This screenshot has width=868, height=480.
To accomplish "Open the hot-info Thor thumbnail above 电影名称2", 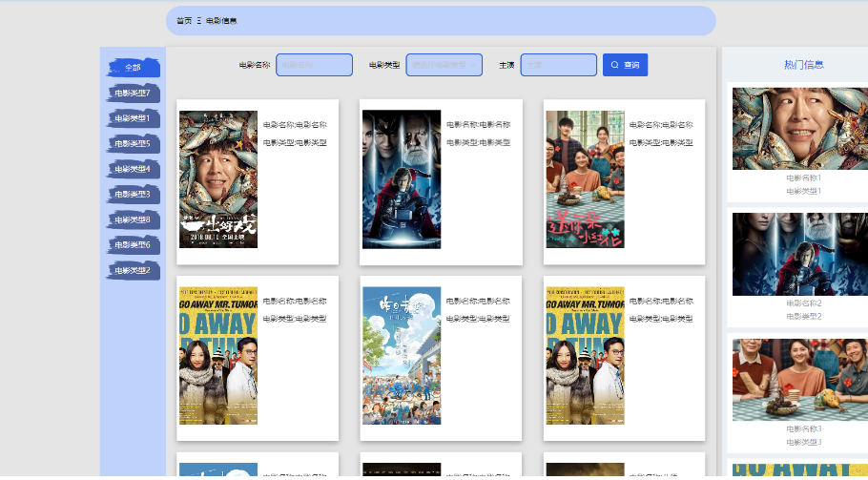I will [800, 254].
